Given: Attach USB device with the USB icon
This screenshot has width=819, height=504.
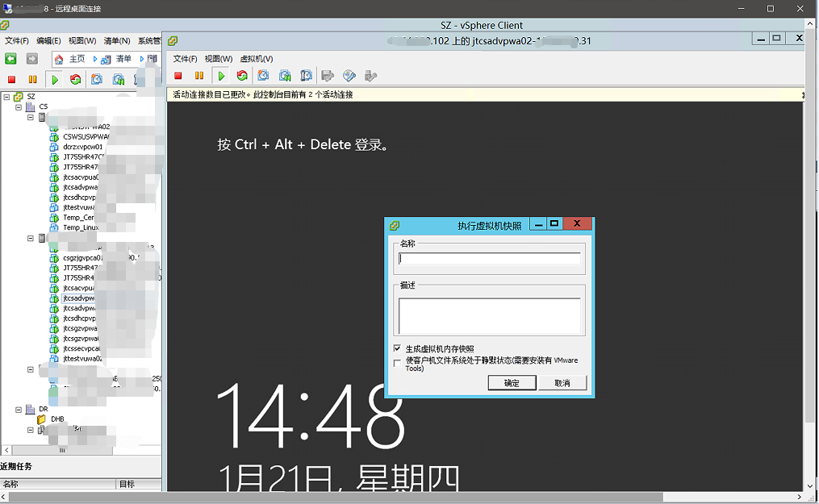Looking at the screenshot, I should click(370, 75).
